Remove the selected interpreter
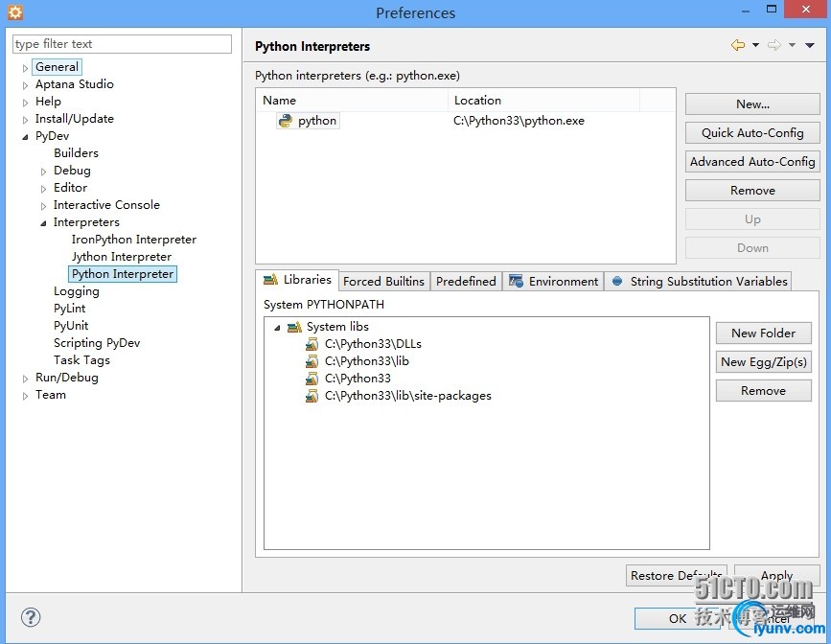Image resolution: width=831 pixels, height=644 pixels. (752, 191)
